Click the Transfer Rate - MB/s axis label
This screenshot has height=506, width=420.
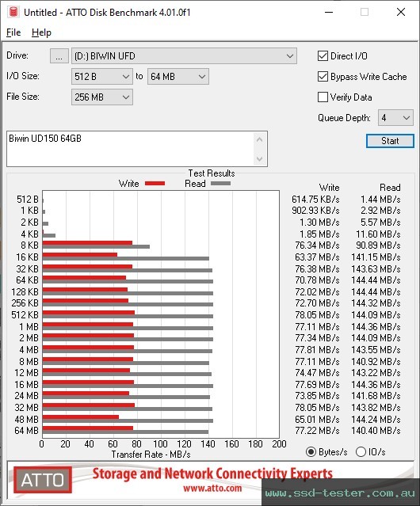tap(151, 455)
